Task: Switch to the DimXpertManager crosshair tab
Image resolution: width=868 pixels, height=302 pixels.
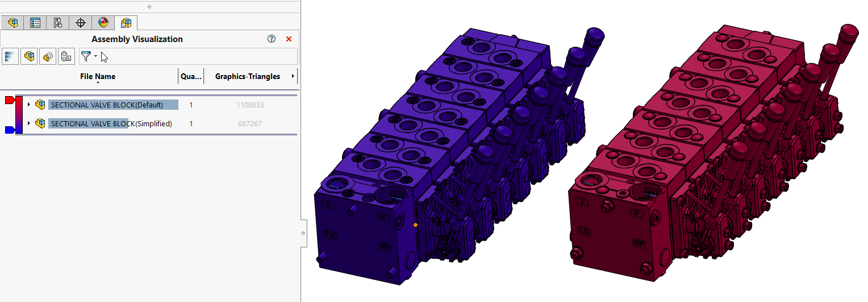Action: coord(80,23)
